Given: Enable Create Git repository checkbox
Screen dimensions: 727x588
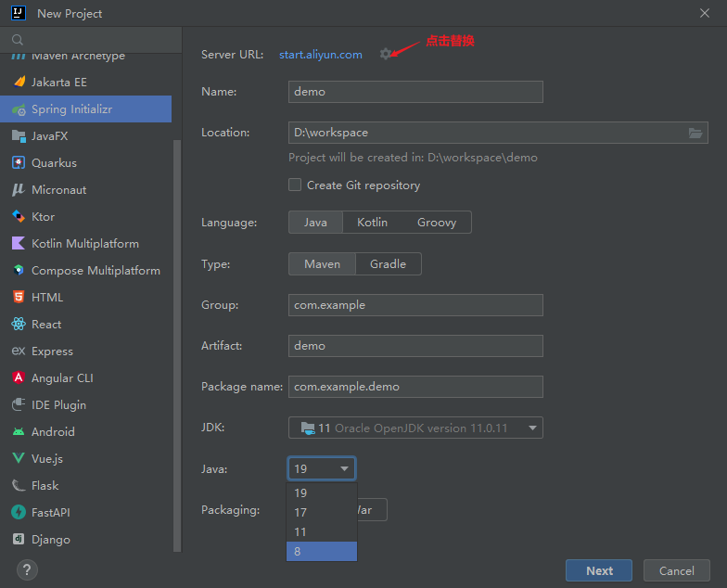Looking at the screenshot, I should click(295, 185).
